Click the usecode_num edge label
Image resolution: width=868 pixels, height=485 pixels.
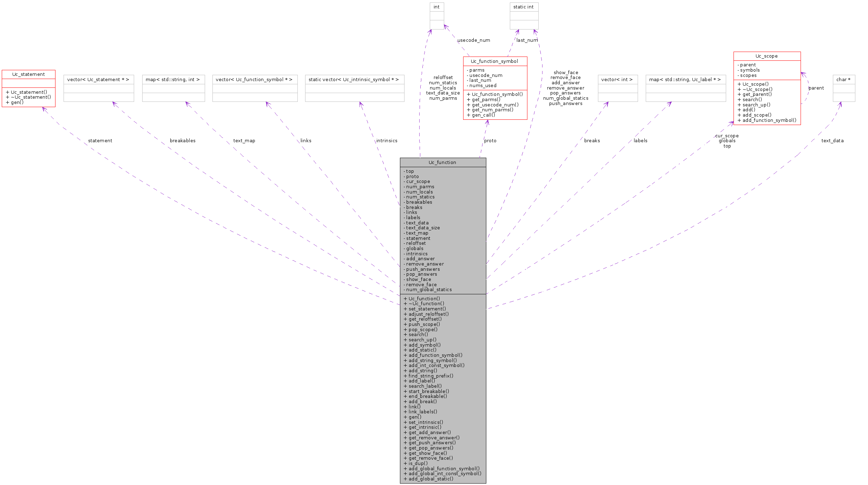474,40
